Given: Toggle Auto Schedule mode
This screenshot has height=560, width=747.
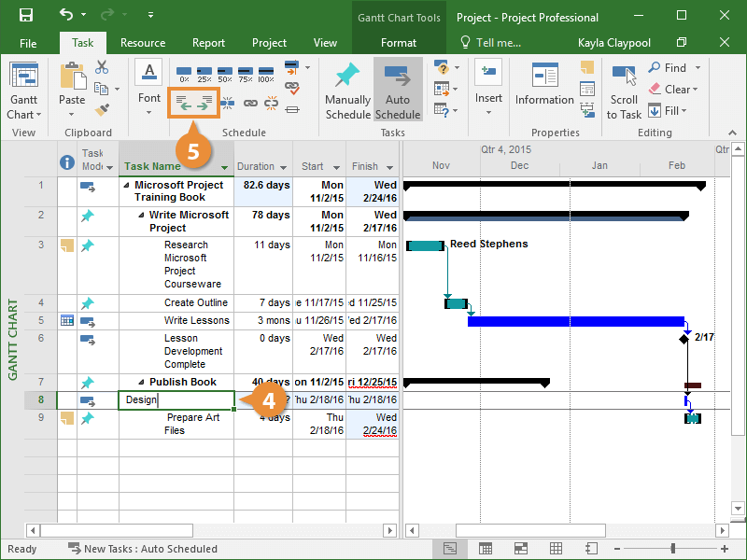Looking at the screenshot, I should click(398, 91).
